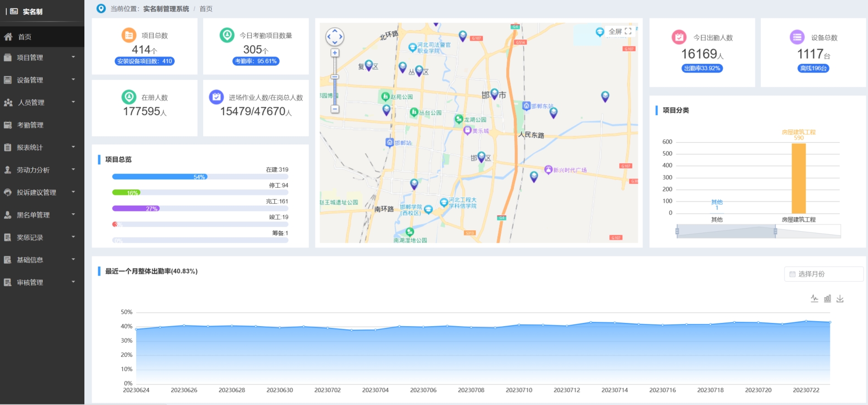Viewport: 868px width, 405px height.
Task: Click the 房屋建筑工程 orange bar
Action: [x=798, y=178]
